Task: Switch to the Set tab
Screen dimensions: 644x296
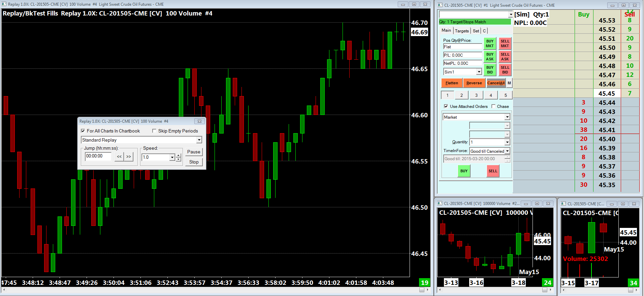Action: 476,31
